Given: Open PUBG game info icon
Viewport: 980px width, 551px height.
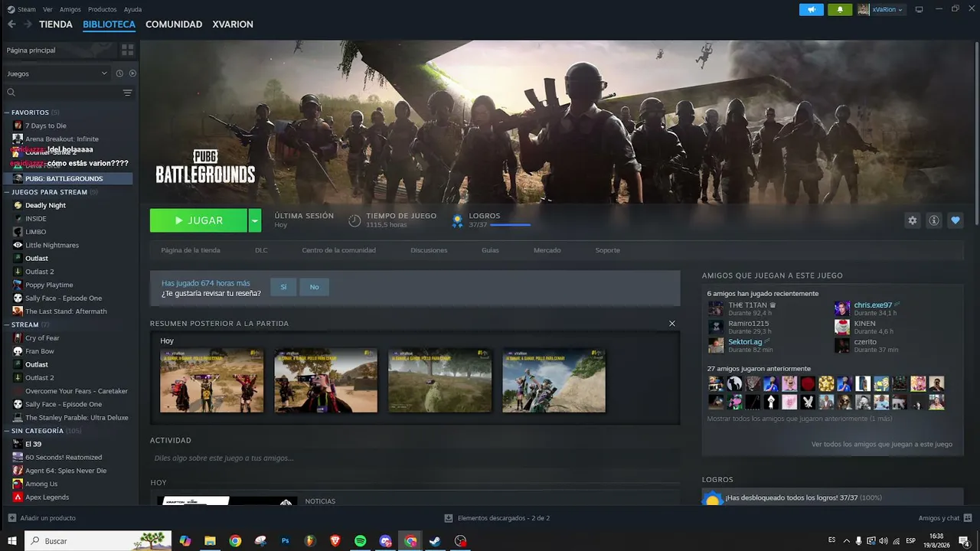Looking at the screenshot, I should click(933, 220).
